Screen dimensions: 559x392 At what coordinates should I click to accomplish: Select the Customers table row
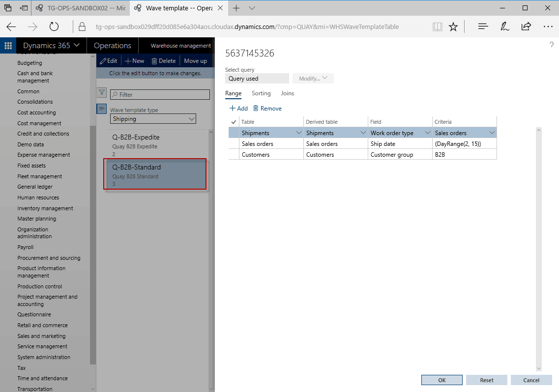click(362, 155)
